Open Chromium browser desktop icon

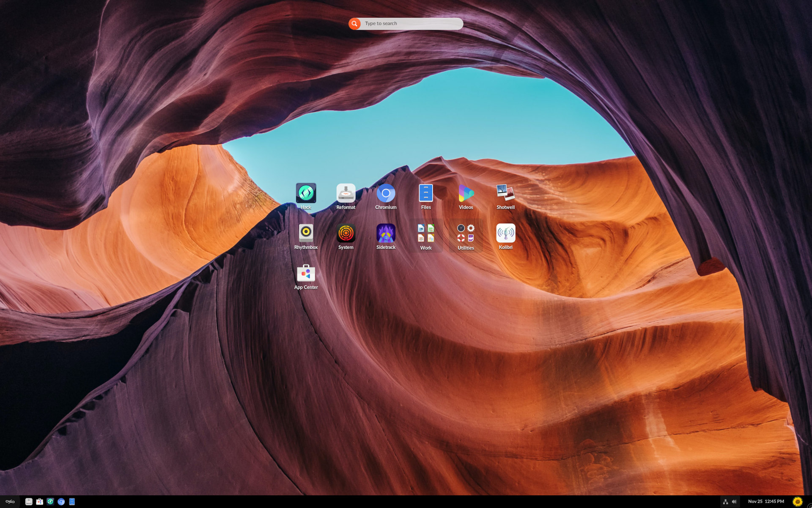(x=386, y=193)
